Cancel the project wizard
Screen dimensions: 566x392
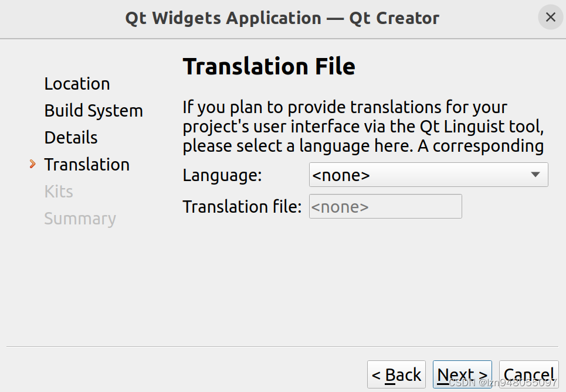pyautogui.click(x=529, y=374)
